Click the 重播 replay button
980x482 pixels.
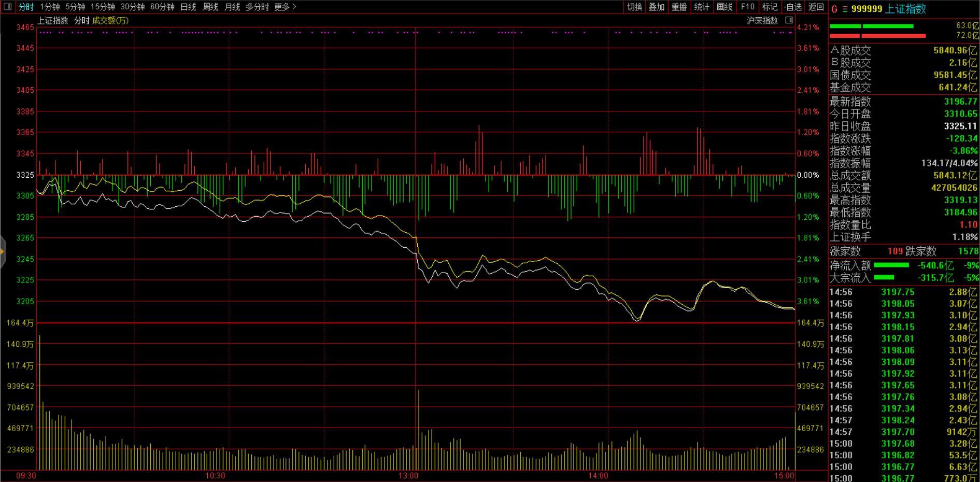[679, 7]
